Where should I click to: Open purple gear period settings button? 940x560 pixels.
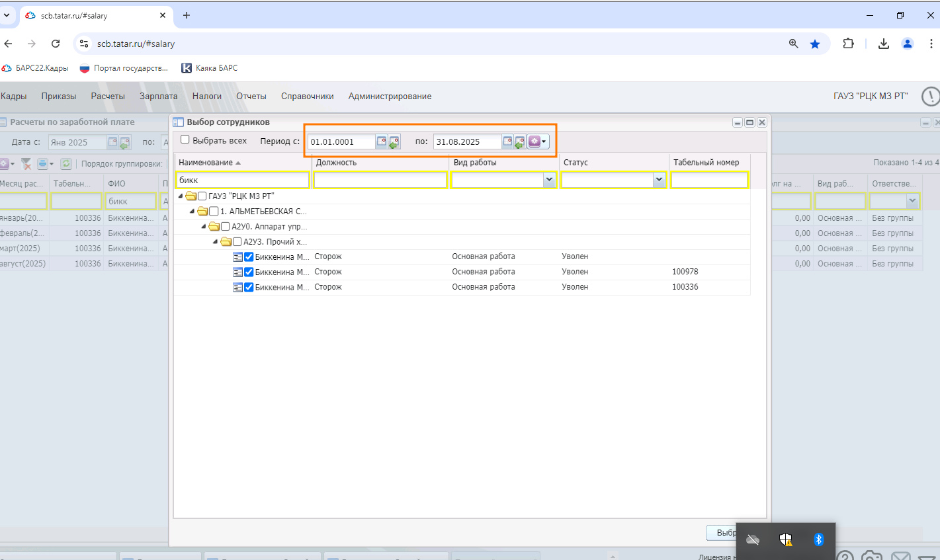coord(537,141)
